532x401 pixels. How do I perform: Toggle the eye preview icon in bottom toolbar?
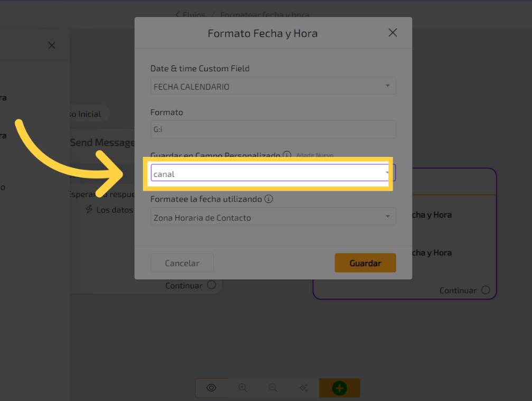pyautogui.click(x=211, y=388)
